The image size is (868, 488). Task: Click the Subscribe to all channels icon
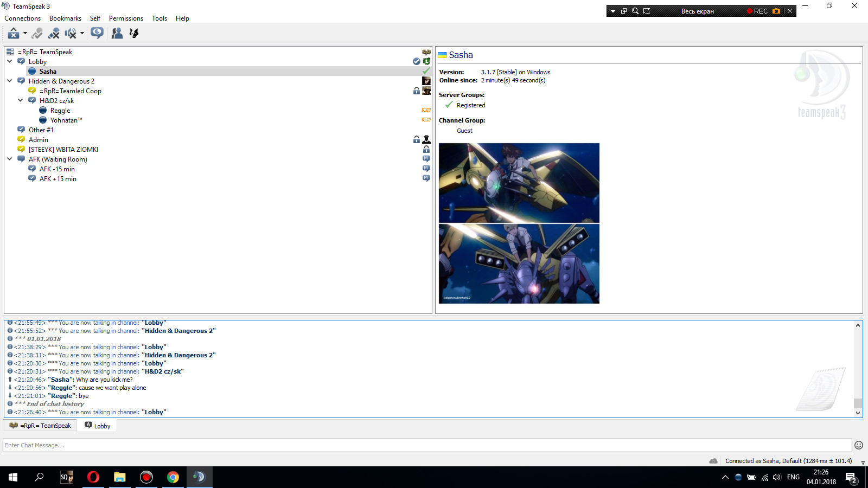tap(97, 33)
